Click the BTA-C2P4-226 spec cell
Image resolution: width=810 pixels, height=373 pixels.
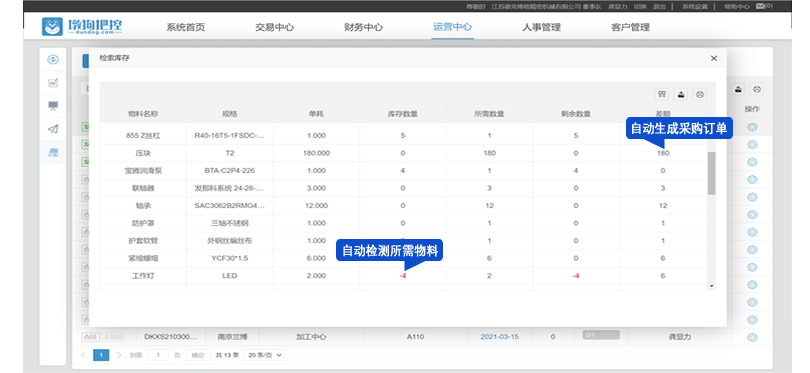point(229,170)
